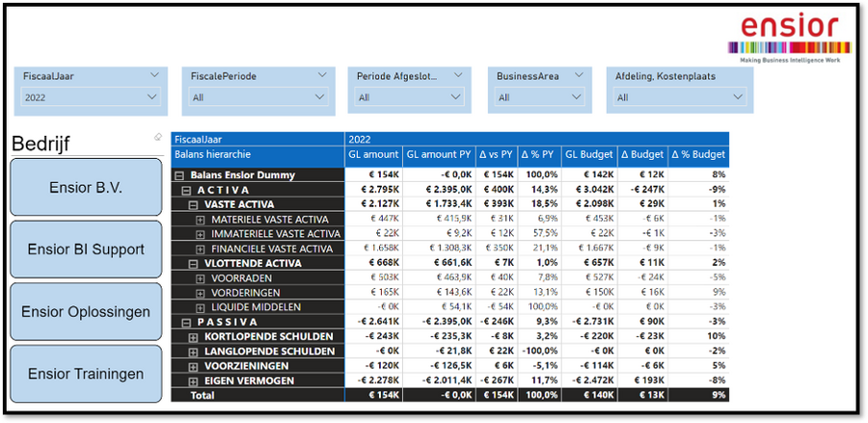Select the 10% Kortlopende Schulden budget cell
The height and width of the screenshot is (423, 868).
click(698, 336)
